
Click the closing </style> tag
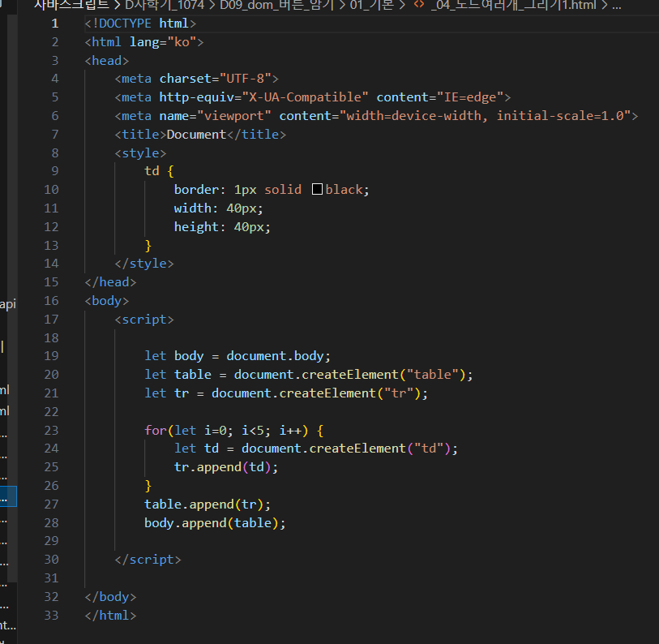[144, 264]
